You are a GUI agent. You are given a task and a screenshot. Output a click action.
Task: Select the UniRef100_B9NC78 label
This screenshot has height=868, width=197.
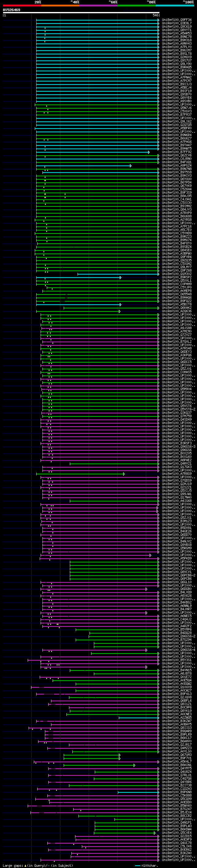(177, 37)
